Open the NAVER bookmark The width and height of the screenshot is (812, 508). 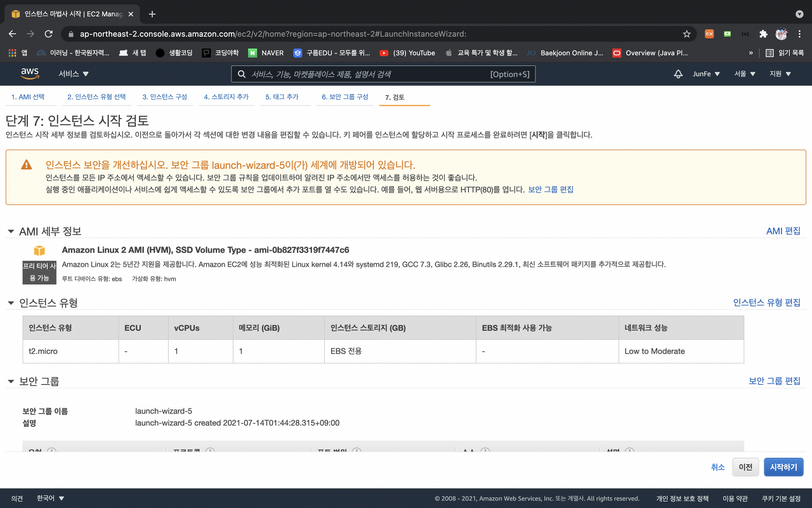coord(266,53)
